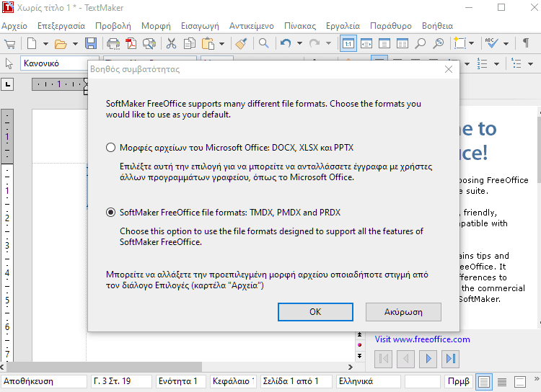Image resolution: width=541 pixels, height=392 pixels.
Task: Cut the selection with the scissors icon
Action: coord(171,44)
